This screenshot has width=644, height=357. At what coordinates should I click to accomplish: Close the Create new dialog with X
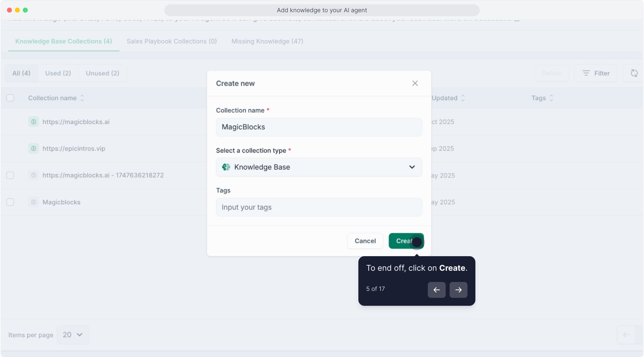coord(415,83)
